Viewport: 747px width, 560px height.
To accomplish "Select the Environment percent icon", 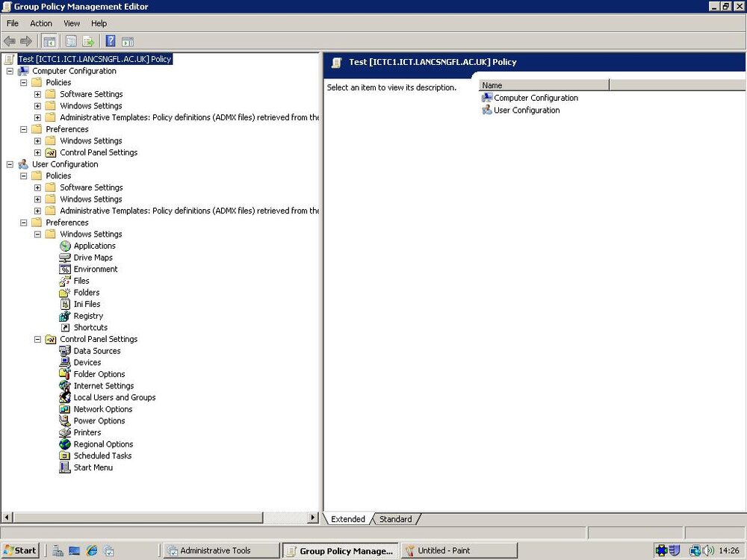I will [65, 270].
